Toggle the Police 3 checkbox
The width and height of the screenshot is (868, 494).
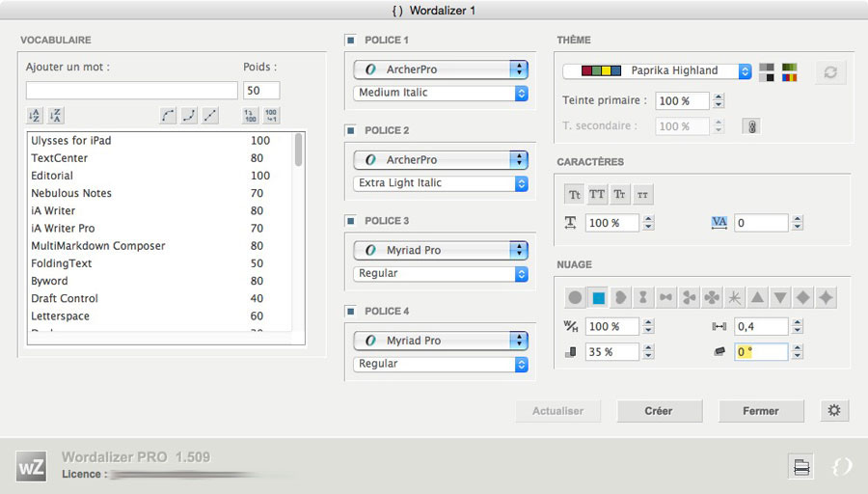tap(350, 220)
